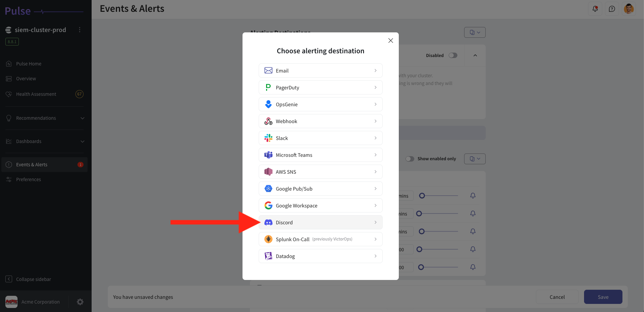Select Slack as alerting destination

[x=320, y=138]
